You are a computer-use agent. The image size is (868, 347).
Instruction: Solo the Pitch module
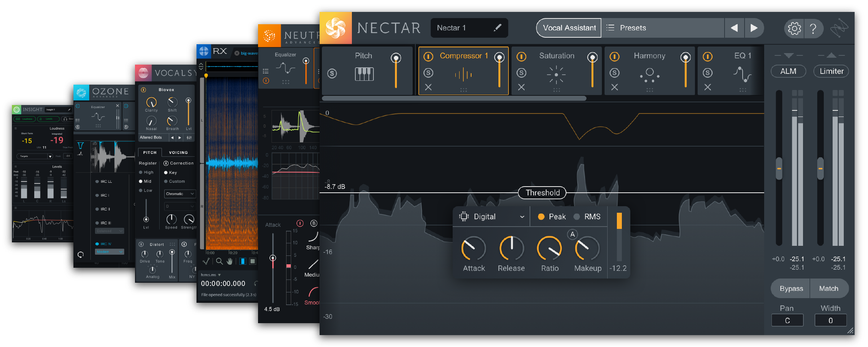pyautogui.click(x=332, y=73)
